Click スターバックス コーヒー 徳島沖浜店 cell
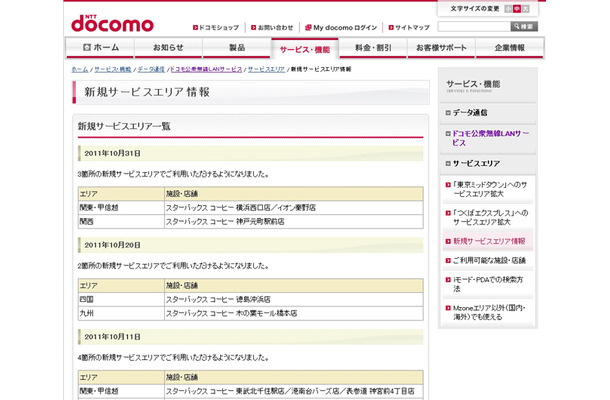Image resolution: width=610 pixels, height=400 pixels. tap(294, 299)
